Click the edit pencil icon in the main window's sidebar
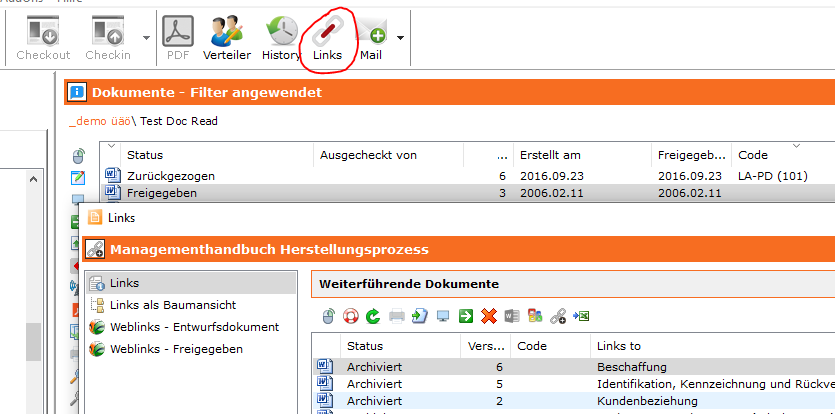 click(x=78, y=178)
